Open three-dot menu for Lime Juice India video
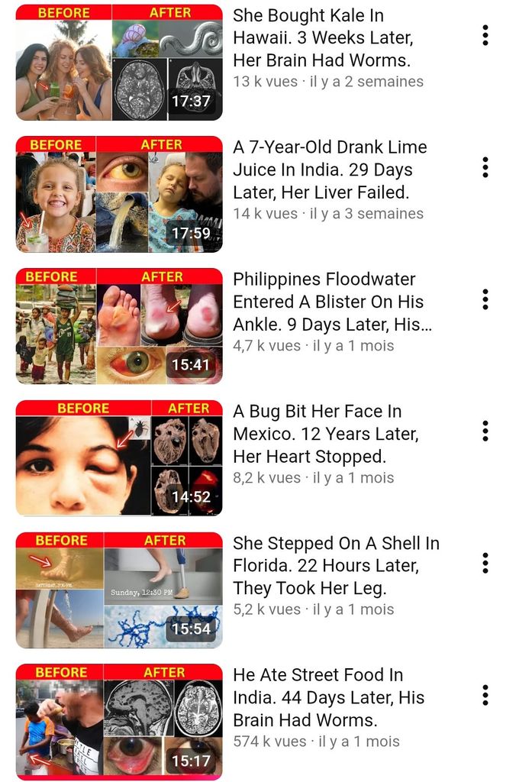Viewport: 532px width, 782px height. (x=485, y=167)
